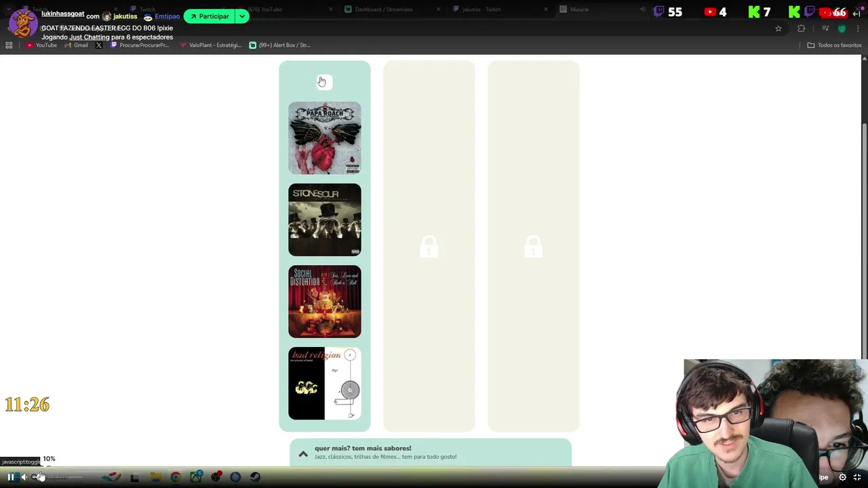The image size is (868, 488).
Task: Click the small button atop the green column
Action: tap(325, 82)
